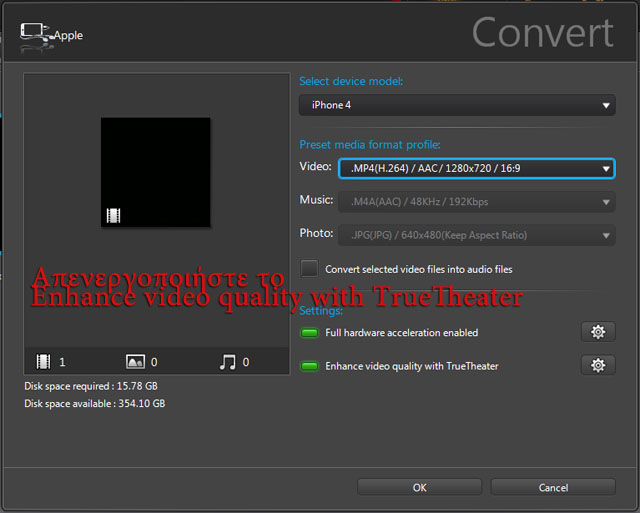This screenshot has height=513, width=640.
Task: Click the Full hardware acceleration enabled text
Action: [402, 333]
